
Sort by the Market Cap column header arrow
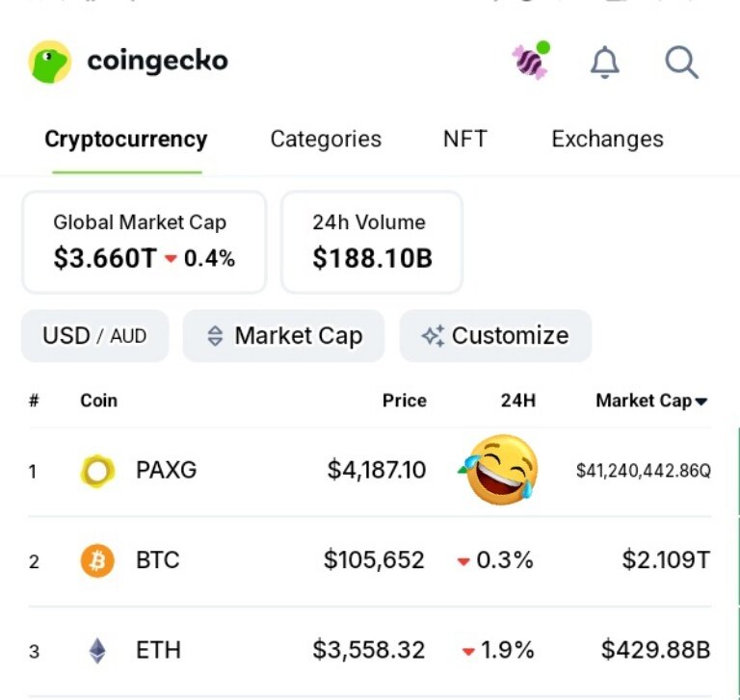[701, 402]
